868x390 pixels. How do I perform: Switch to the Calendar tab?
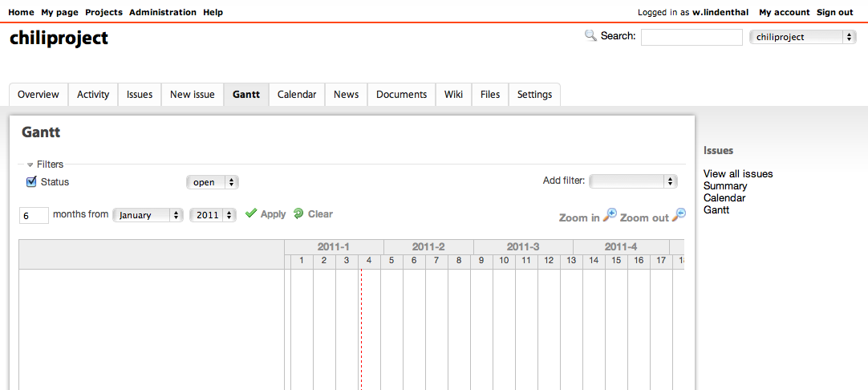coord(298,95)
